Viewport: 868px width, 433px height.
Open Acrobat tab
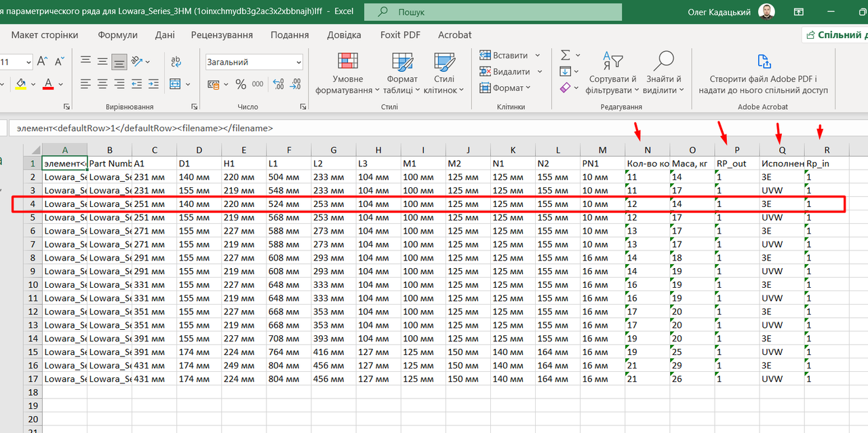pyautogui.click(x=455, y=35)
